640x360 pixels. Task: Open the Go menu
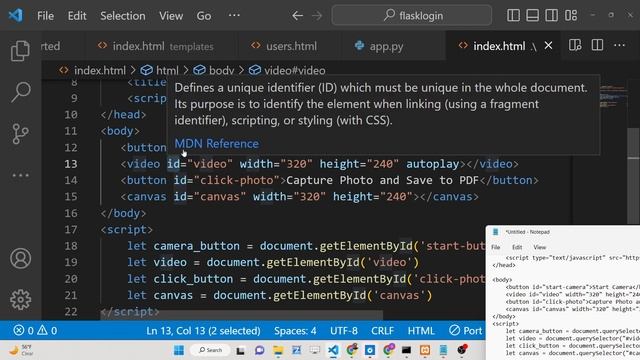click(x=204, y=16)
